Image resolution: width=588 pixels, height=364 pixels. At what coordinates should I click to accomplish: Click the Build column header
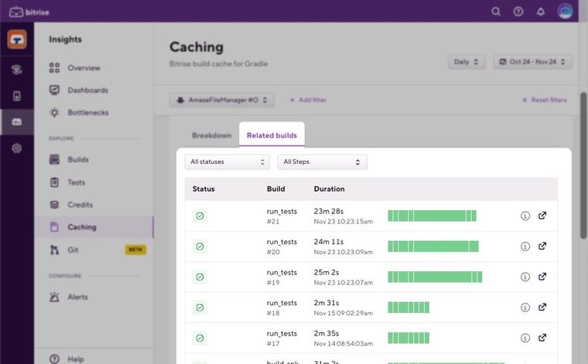click(x=275, y=189)
